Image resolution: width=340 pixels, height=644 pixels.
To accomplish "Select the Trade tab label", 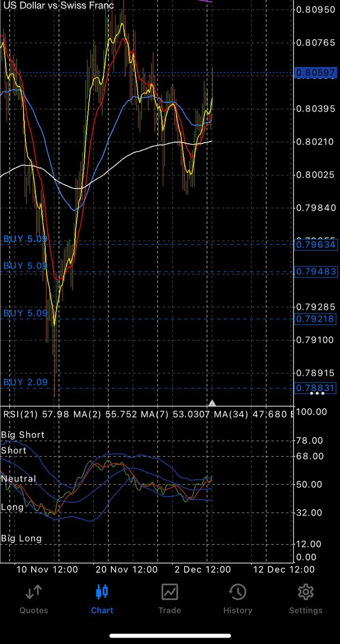I will (169, 610).
